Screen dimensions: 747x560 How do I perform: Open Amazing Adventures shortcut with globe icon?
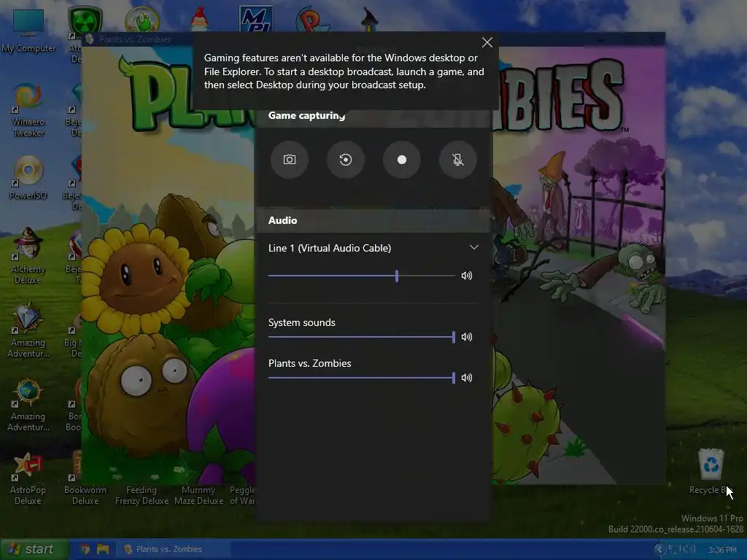coord(28,405)
